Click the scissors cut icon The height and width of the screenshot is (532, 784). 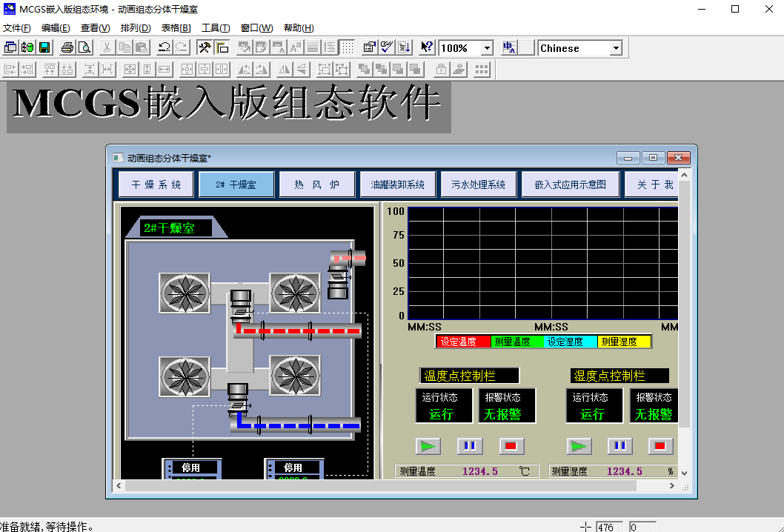(x=107, y=47)
